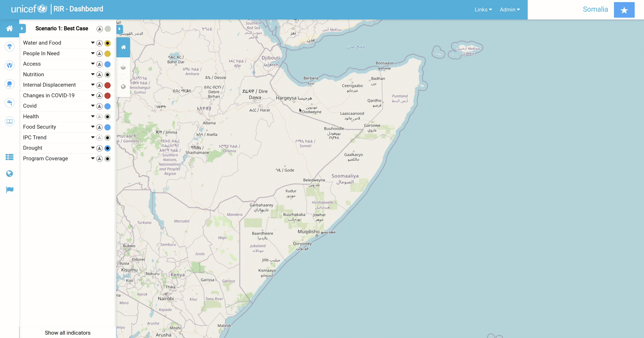Viewport: 644px width, 338px height.
Task: Click the flag icon at bottom of sidebar
Action: coord(9,189)
